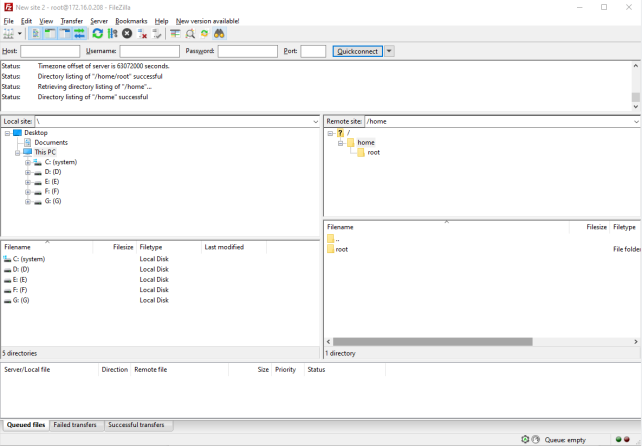Click the disconnect from server icon
The height and width of the screenshot is (447, 643).
143,34
